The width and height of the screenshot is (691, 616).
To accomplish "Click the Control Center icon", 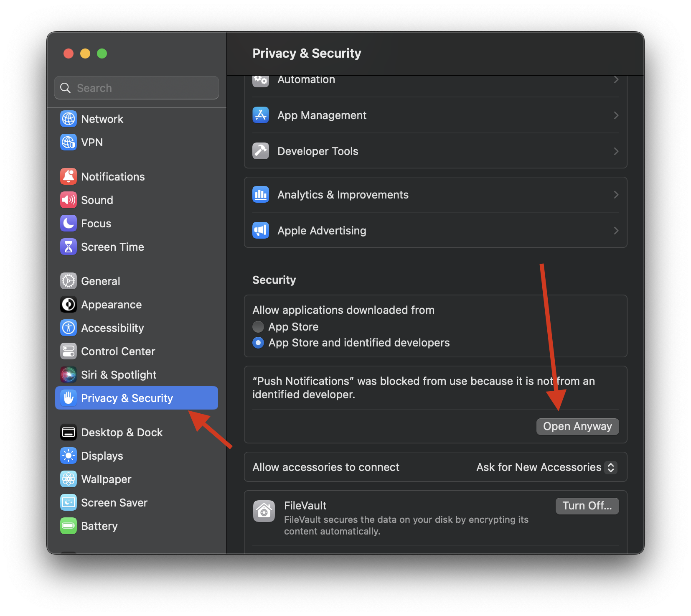I will click(x=69, y=351).
